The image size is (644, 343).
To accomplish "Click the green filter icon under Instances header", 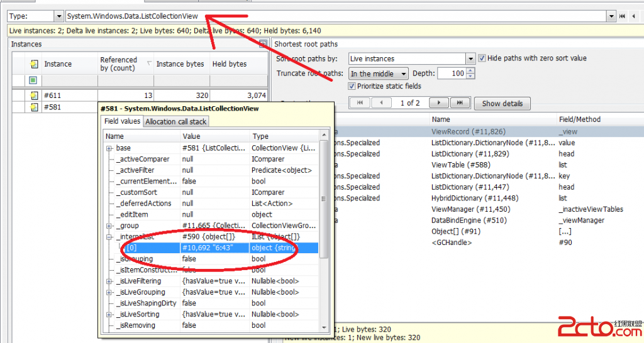I will click(x=33, y=80).
